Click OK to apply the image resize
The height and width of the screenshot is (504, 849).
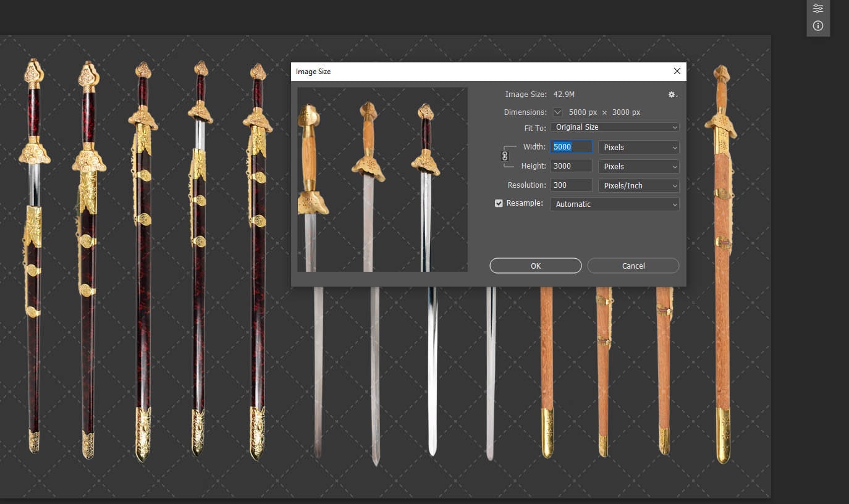tap(535, 266)
